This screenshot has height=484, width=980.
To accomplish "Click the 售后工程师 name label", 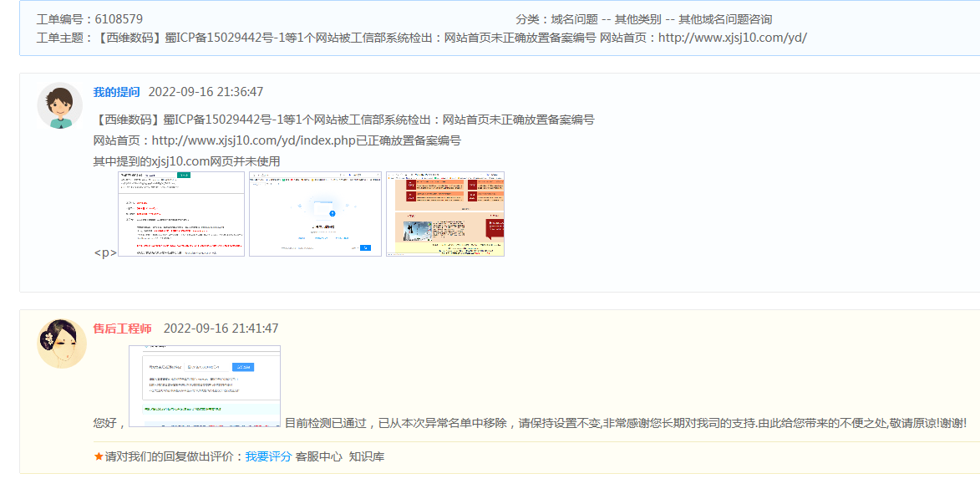I will 122,329.
